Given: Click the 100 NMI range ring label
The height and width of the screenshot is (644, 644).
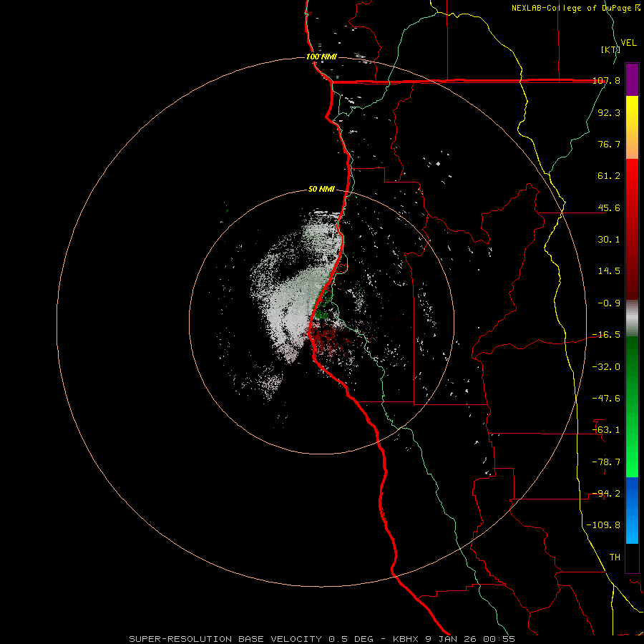Looking at the screenshot, I should point(321,57).
